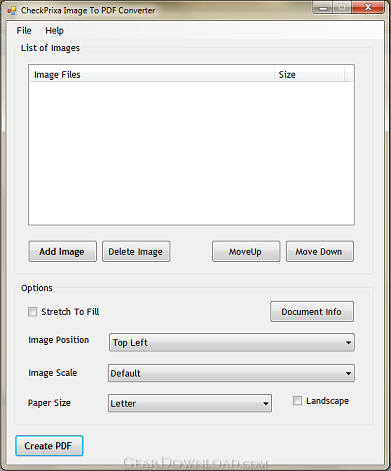
Task: Click the Add Image button
Action: click(x=63, y=251)
